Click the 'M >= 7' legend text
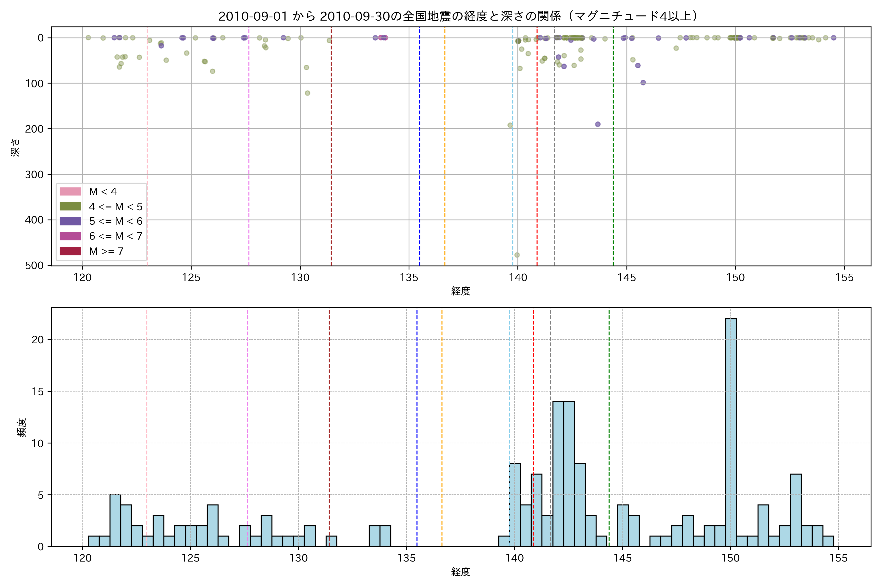The height and width of the screenshot is (588, 882). pyautogui.click(x=106, y=251)
